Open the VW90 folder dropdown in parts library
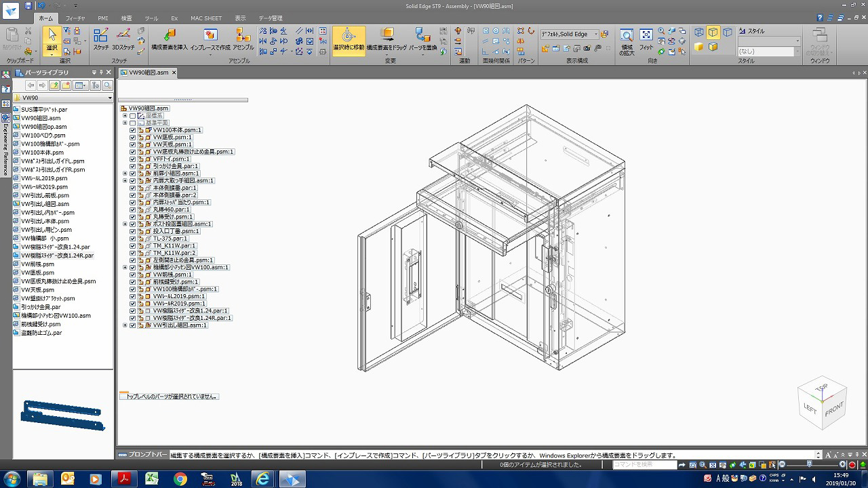This screenshot has width=868, height=488. (x=110, y=98)
